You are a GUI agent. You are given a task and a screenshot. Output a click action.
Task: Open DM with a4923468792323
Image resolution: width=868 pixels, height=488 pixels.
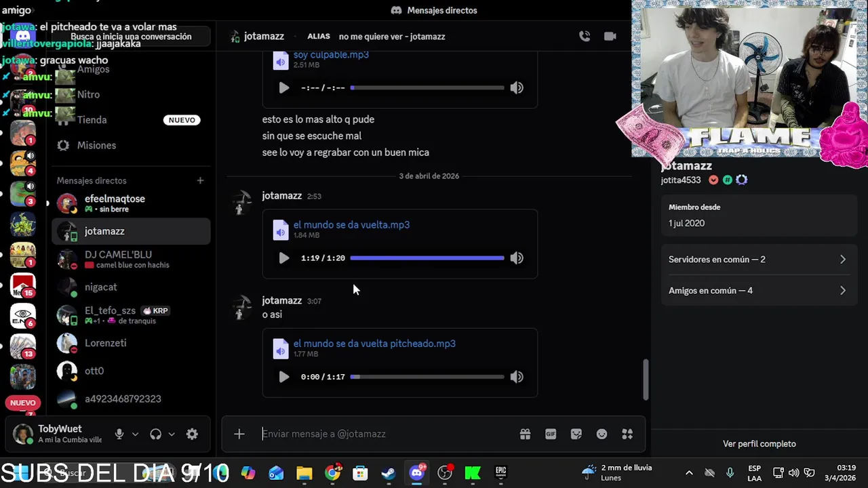pos(131,399)
